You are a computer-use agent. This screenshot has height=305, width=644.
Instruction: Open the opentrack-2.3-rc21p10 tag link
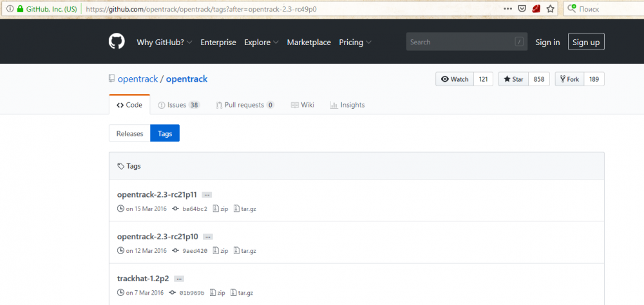(157, 236)
